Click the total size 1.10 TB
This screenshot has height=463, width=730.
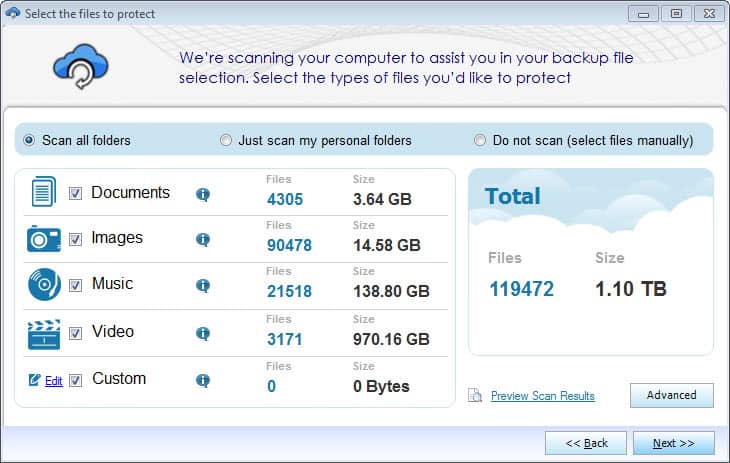(x=631, y=289)
